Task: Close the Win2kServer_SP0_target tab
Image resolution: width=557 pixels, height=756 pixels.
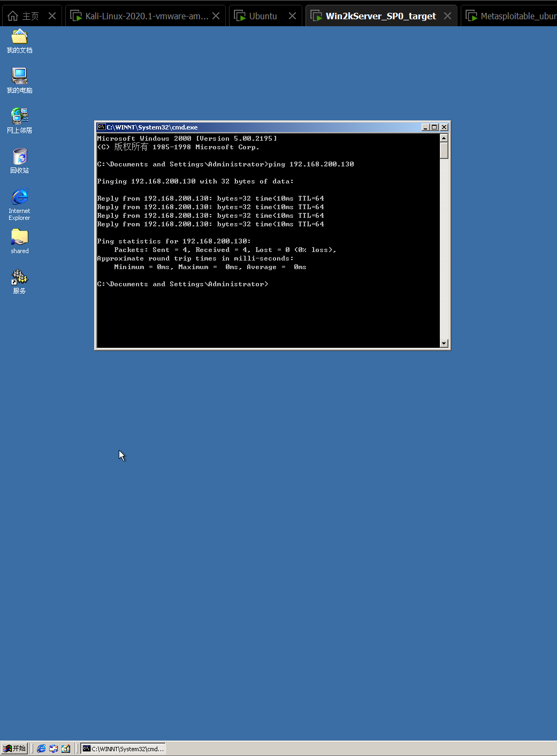Action: point(447,16)
